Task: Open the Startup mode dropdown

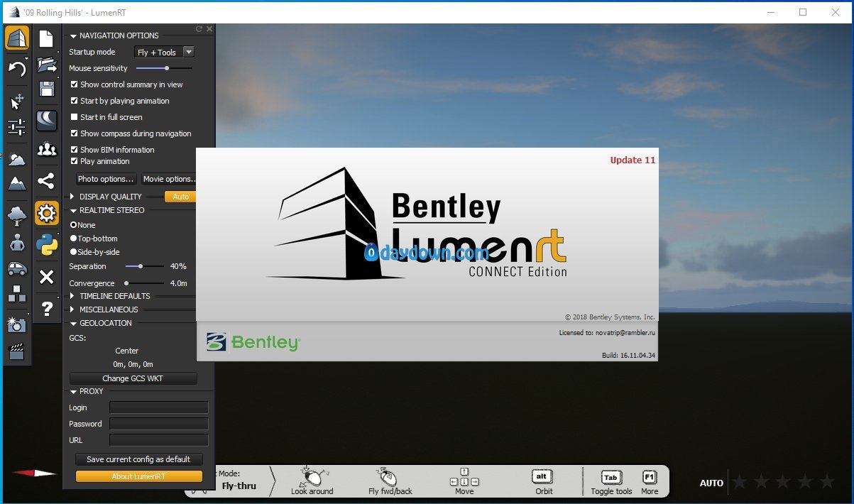Action: tap(164, 52)
